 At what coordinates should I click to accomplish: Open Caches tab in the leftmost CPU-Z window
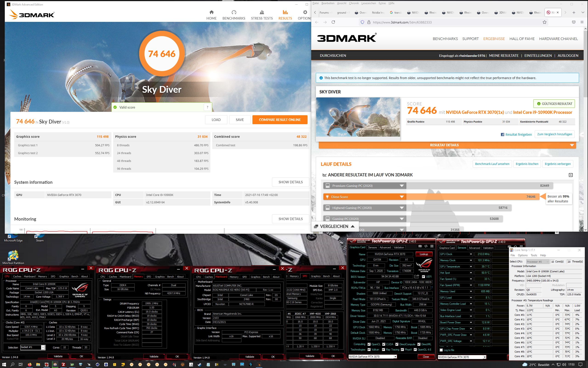tap(17, 276)
